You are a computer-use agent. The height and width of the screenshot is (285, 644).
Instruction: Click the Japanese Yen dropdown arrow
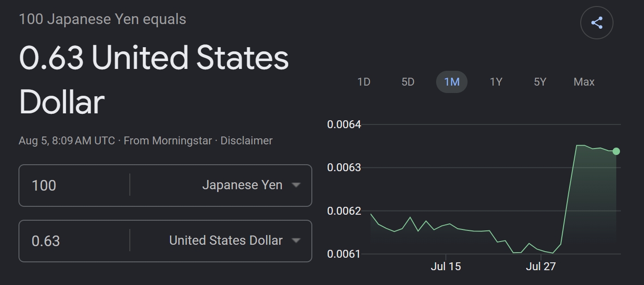tap(296, 185)
